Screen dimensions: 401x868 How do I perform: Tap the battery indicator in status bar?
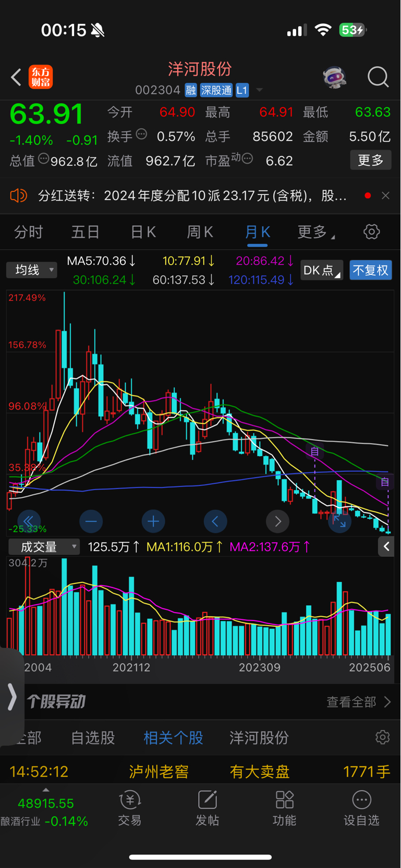tap(353, 30)
